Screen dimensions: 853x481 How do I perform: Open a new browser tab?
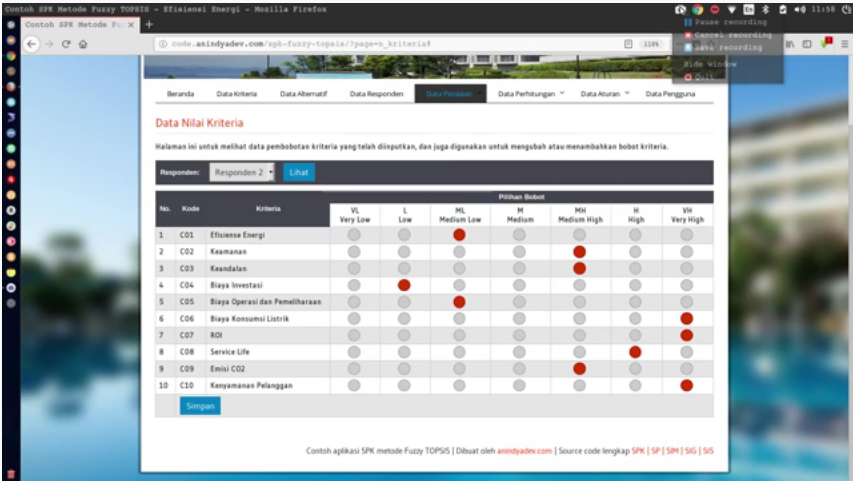pyautogui.click(x=149, y=24)
